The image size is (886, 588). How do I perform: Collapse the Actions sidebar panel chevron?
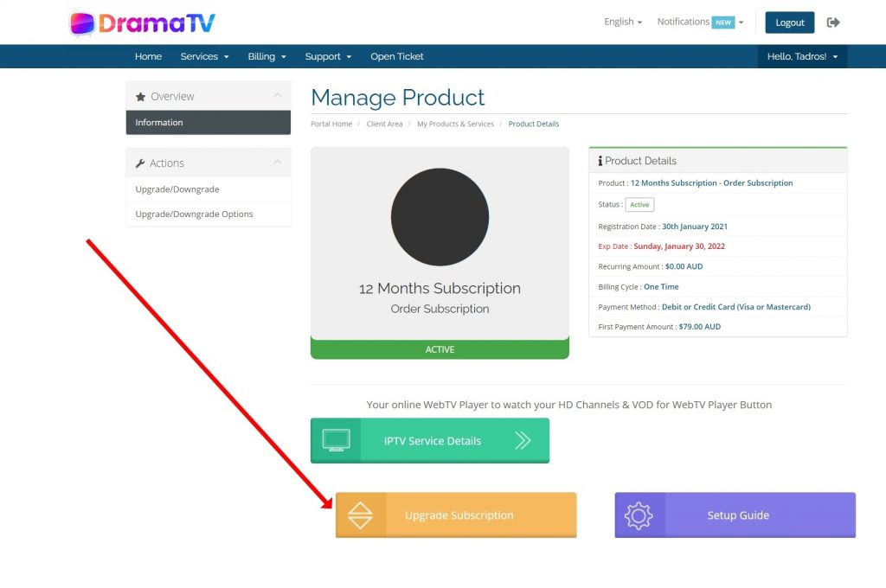point(277,162)
